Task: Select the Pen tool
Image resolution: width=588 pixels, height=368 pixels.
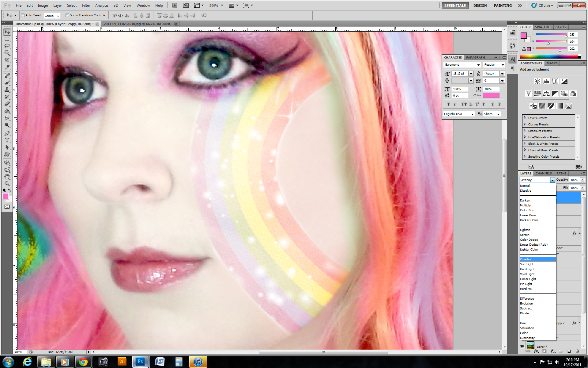Action: [x=7, y=133]
